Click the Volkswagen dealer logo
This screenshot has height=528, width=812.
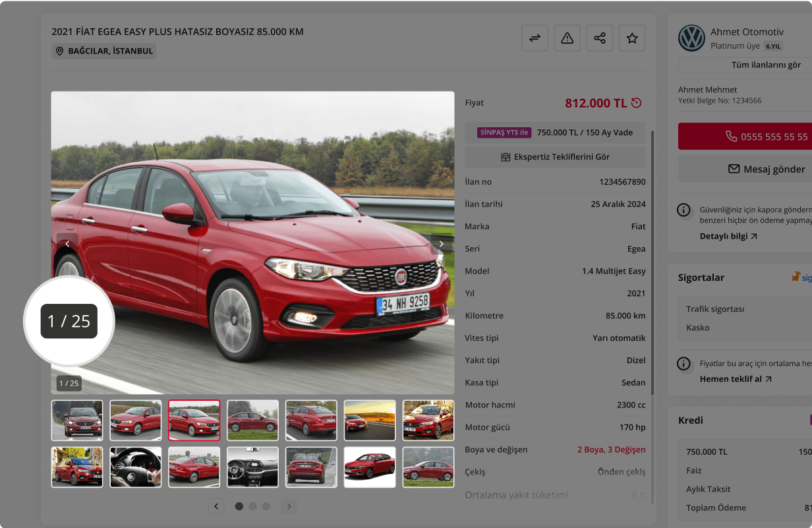[691, 38]
